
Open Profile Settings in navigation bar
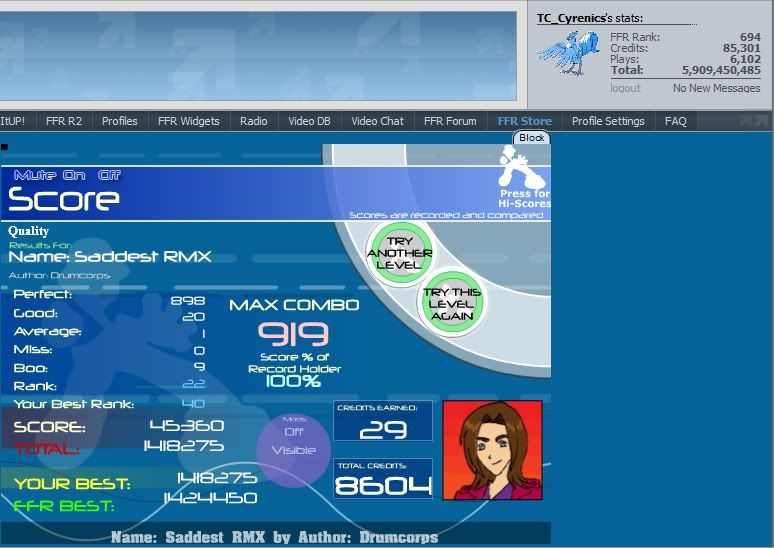tap(608, 121)
